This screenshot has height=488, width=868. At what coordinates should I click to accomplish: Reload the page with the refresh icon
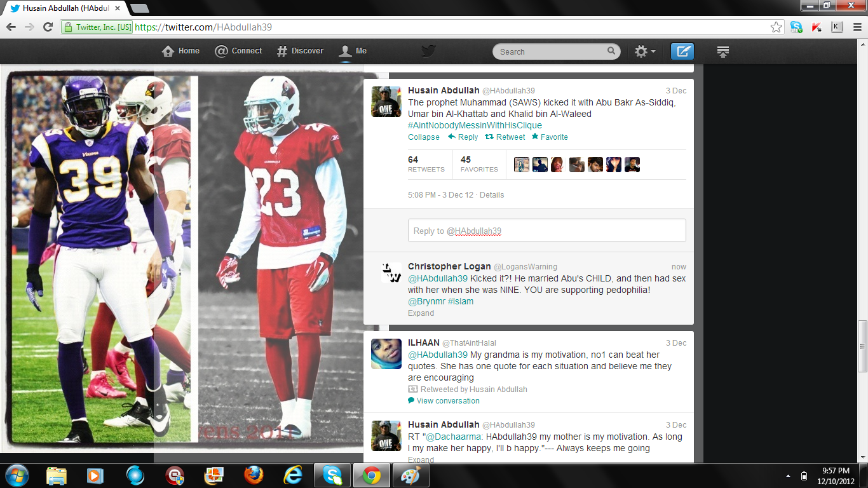tap(48, 27)
